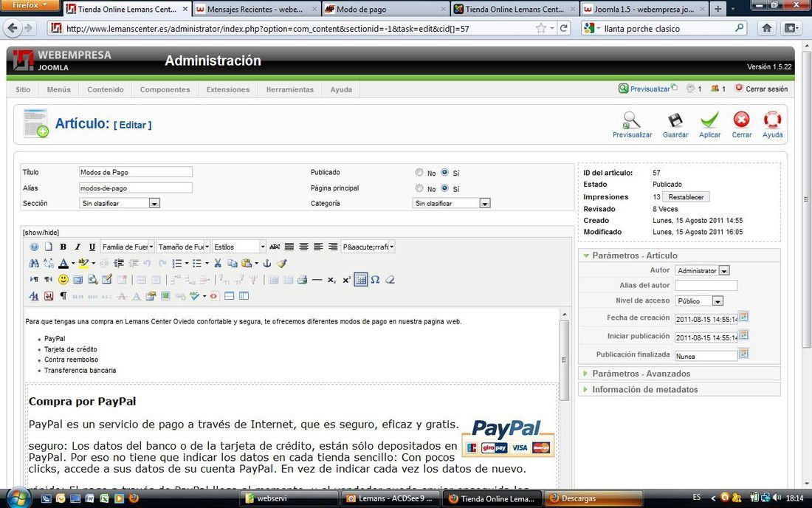Click into the Título input field
The width and height of the screenshot is (812, 508).
[136, 172]
